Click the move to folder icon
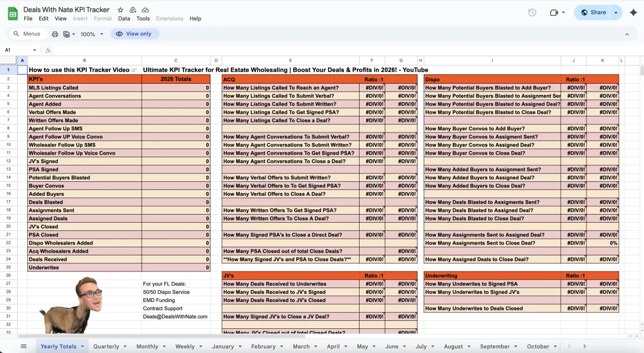The image size is (644, 353). (133, 10)
